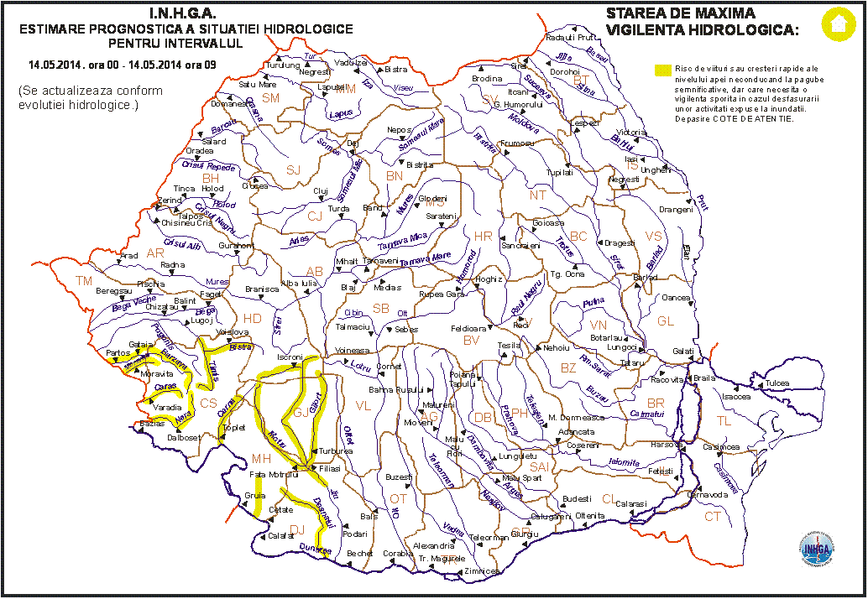Screen dimensions: 868x599
Task: Select the TM county label
Action: point(84,280)
